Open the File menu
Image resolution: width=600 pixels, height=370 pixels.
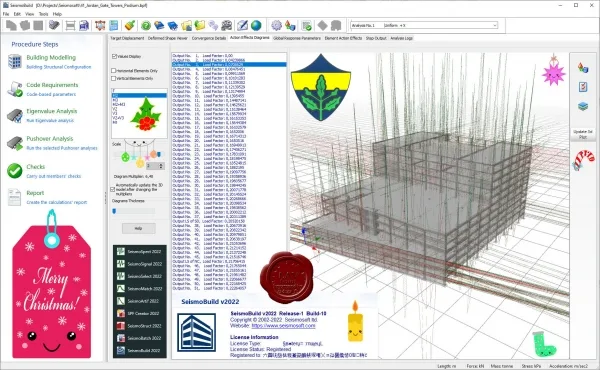coord(6,14)
